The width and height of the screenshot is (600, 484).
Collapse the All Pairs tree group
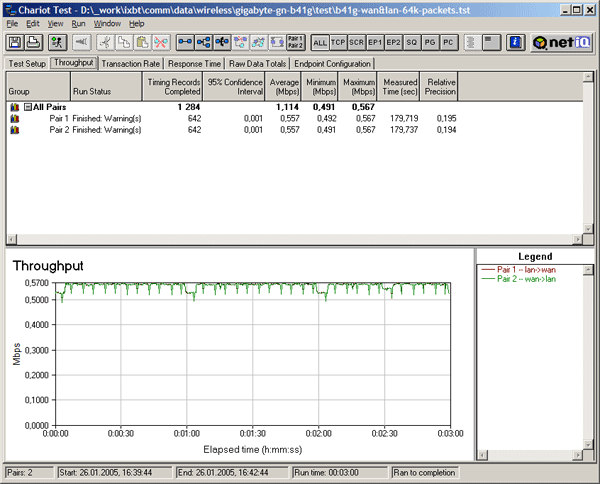click(x=28, y=107)
